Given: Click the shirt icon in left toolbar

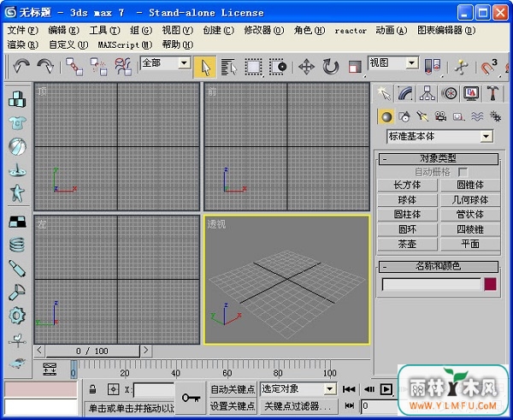Looking at the screenshot, I should [17, 122].
